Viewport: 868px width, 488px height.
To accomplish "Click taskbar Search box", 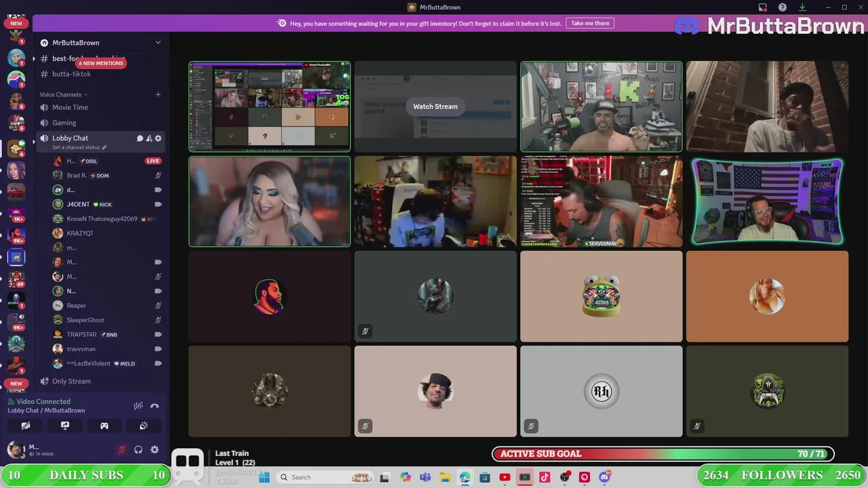I will (326, 477).
